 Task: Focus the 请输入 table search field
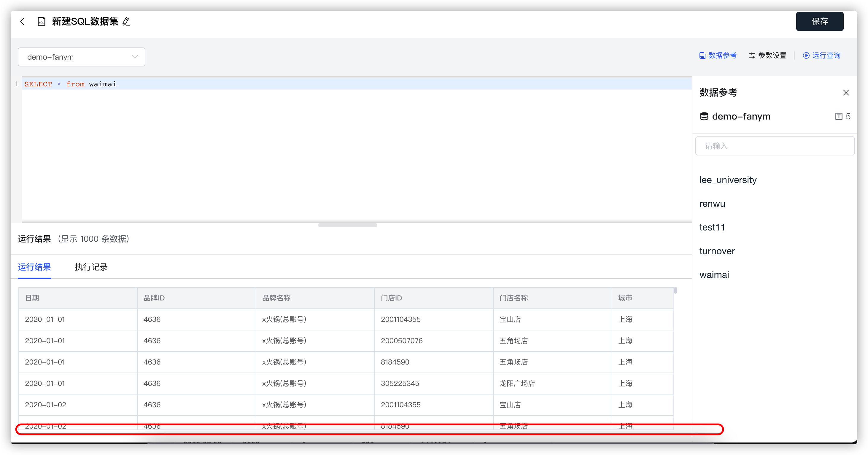click(x=775, y=146)
